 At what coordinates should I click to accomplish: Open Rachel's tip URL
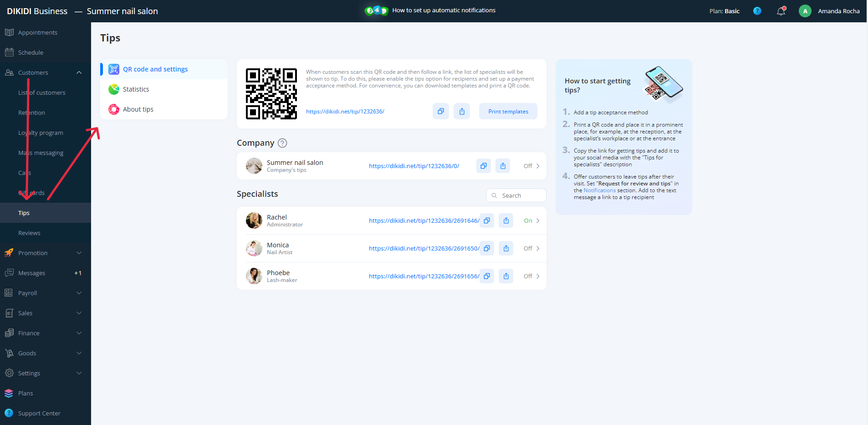424,220
